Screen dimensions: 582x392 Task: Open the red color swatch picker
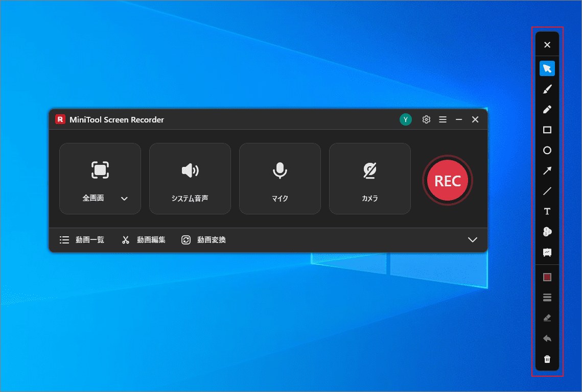[547, 277]
